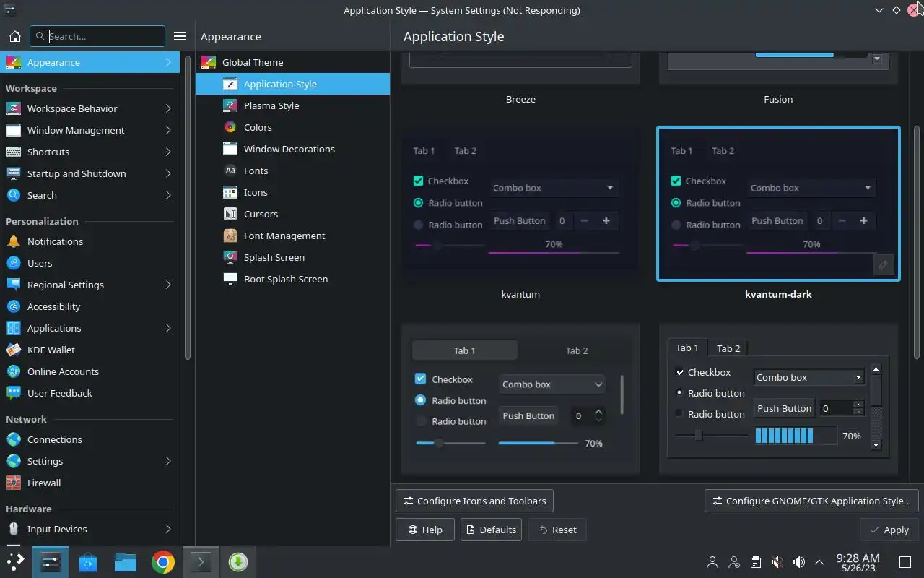Click Configure Icons and Toolbars button

474,501
